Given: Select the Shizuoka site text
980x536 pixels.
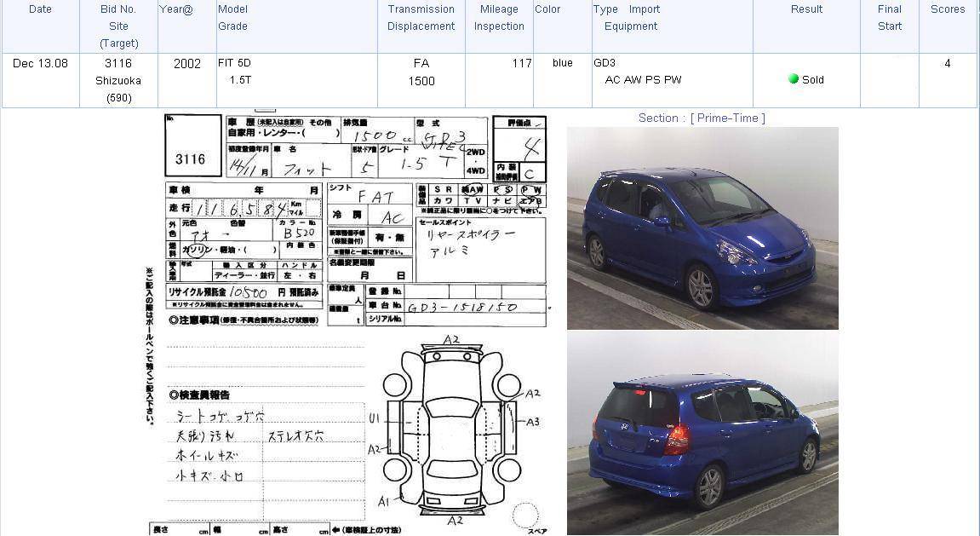Looking at the screenshot, I should (118, 81).
